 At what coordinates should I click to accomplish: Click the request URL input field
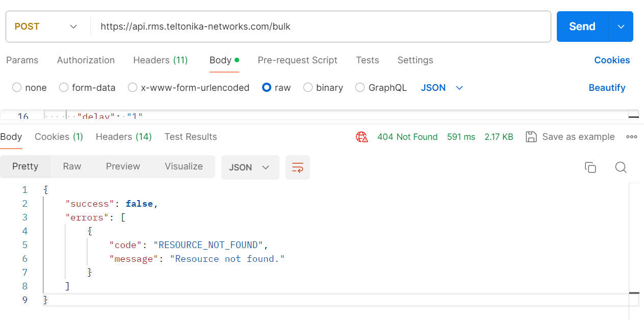pyautogui.click(x=321, y=27)
